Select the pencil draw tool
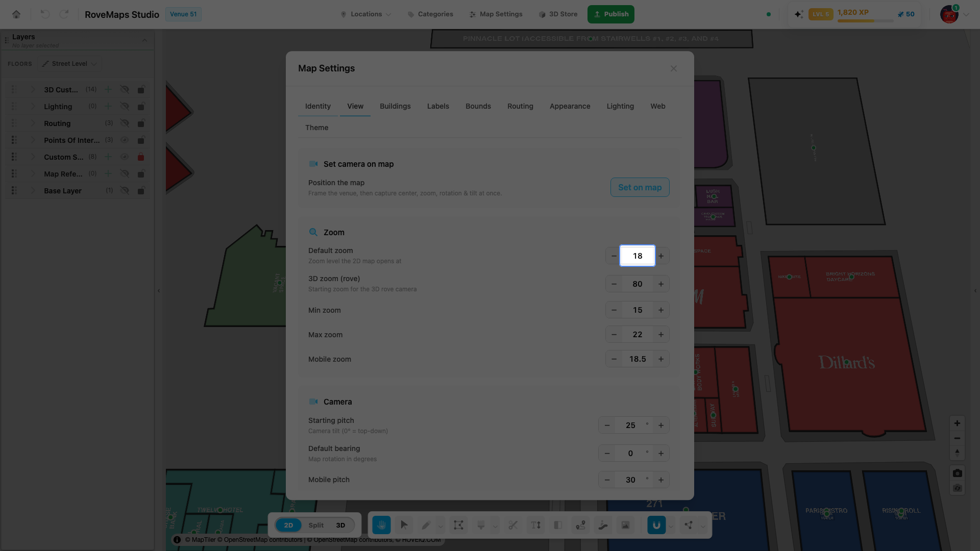This screenshot has height=551, width=980. 426,525
